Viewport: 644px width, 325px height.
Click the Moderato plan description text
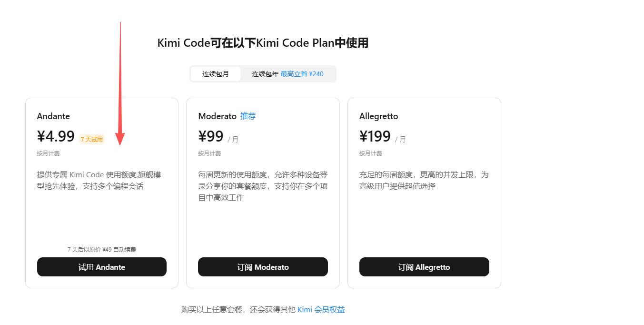coord(263,186)
